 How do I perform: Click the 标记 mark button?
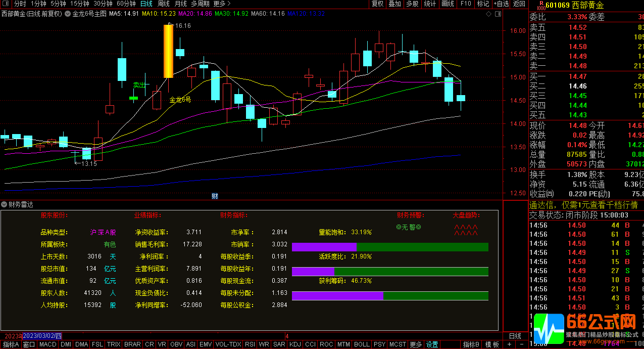pos(483,4)
